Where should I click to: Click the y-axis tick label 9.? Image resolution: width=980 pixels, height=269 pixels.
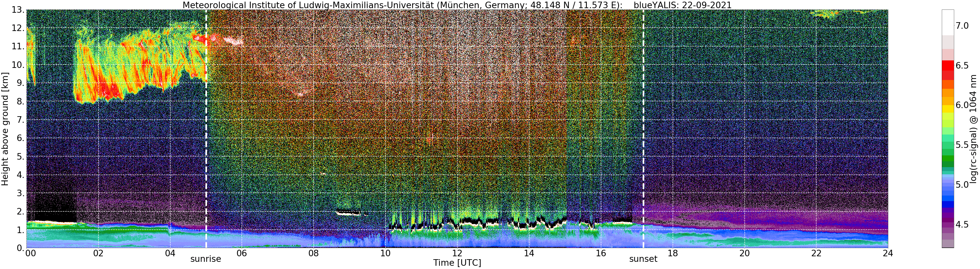coord(21,83)
